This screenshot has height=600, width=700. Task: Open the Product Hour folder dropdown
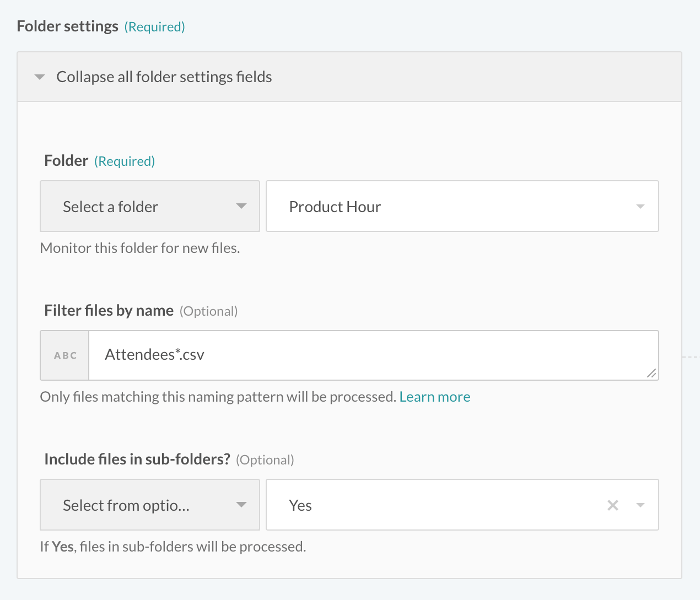[x=441, y=207]
